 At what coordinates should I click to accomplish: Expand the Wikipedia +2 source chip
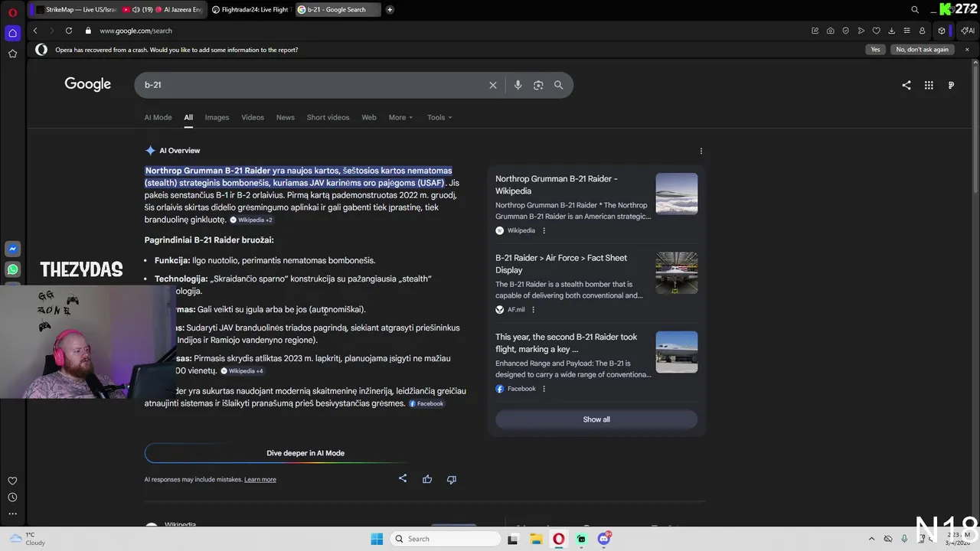pyautogui.click(x=251, y=220)
